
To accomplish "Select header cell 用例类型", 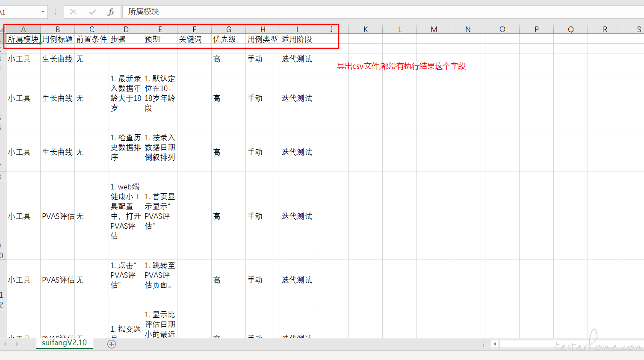I will (x=263, y=39).
